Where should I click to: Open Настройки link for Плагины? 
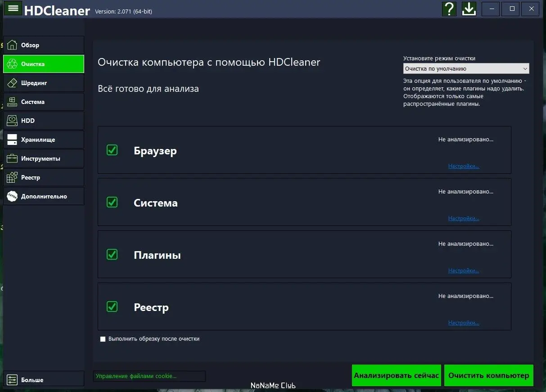coord(464,270)
